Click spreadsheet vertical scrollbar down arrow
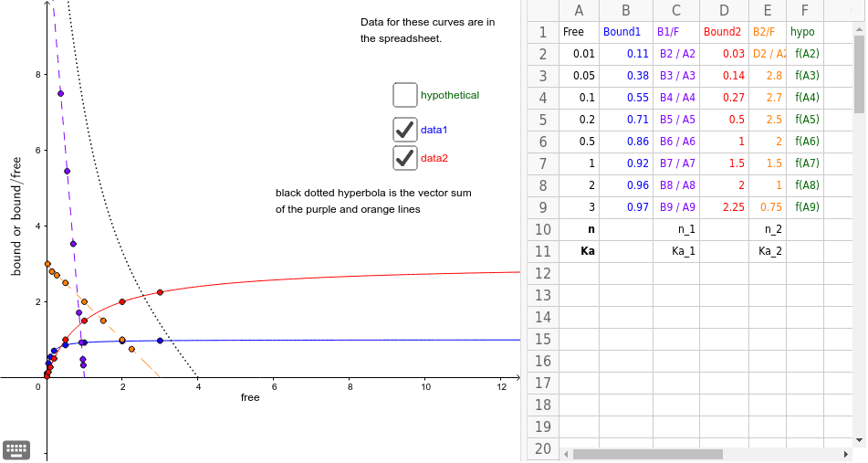Viewport: 868px width, 463px height. coord(859,440)
